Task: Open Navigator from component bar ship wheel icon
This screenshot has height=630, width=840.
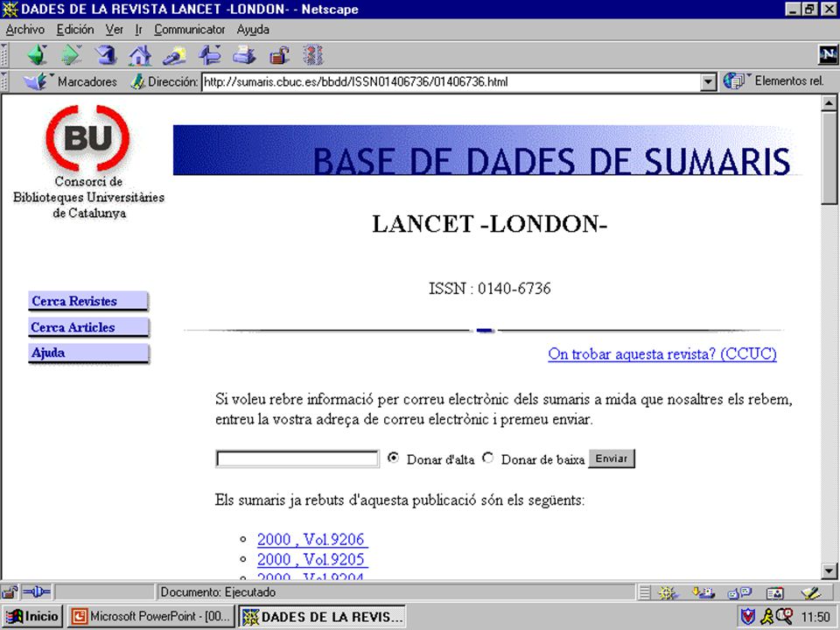Action: (x=667, y=592)
